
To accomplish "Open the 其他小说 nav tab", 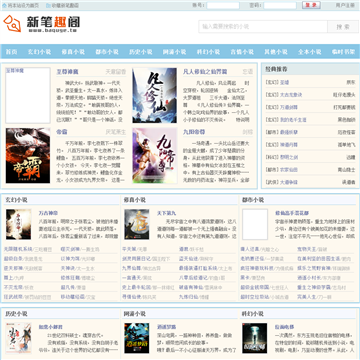I will pos(276,52).
